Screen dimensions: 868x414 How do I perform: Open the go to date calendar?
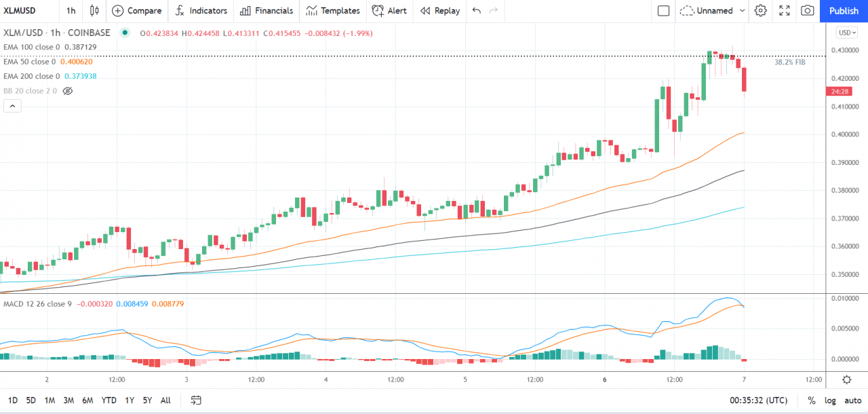[196, 400]
